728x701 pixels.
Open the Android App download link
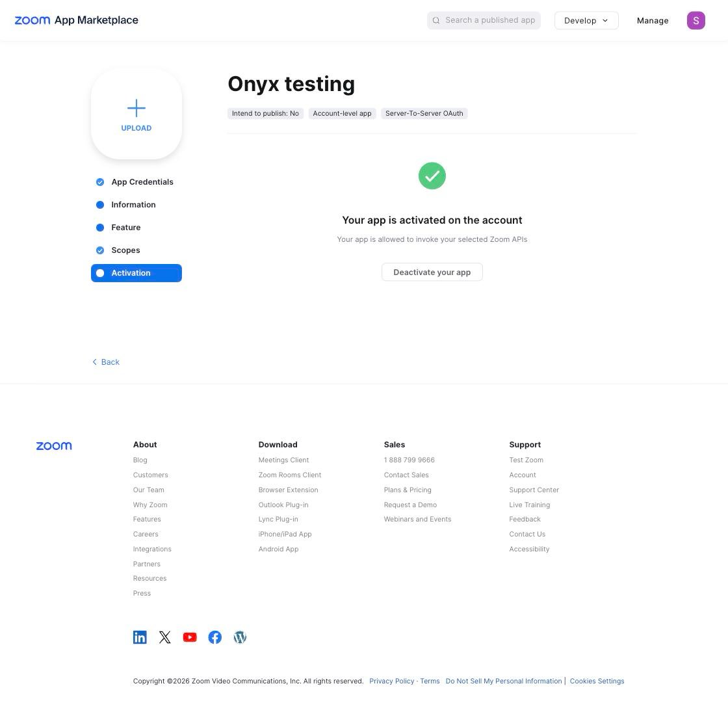(x=278, y=549)
